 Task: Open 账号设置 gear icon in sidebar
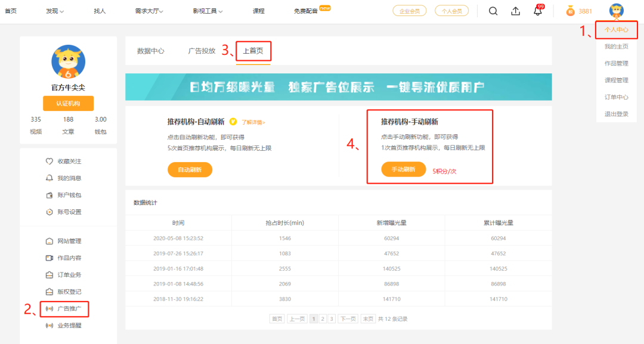(50, 212)
